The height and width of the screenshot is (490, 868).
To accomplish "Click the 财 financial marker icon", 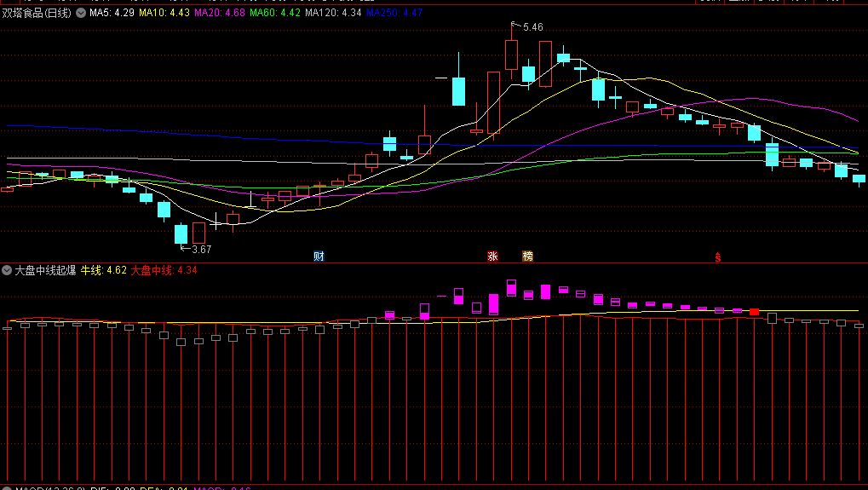I will click(x=319, y=257).
